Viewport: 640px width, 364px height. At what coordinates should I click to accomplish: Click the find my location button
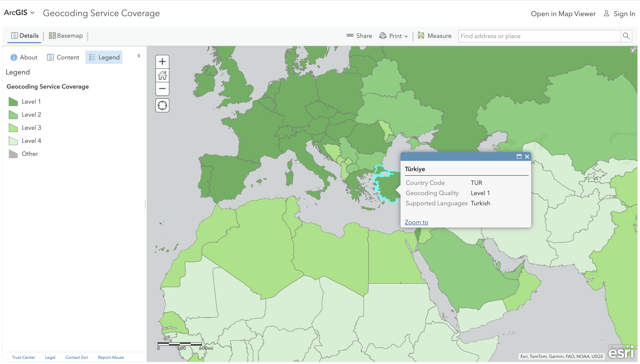pos(162,105)
